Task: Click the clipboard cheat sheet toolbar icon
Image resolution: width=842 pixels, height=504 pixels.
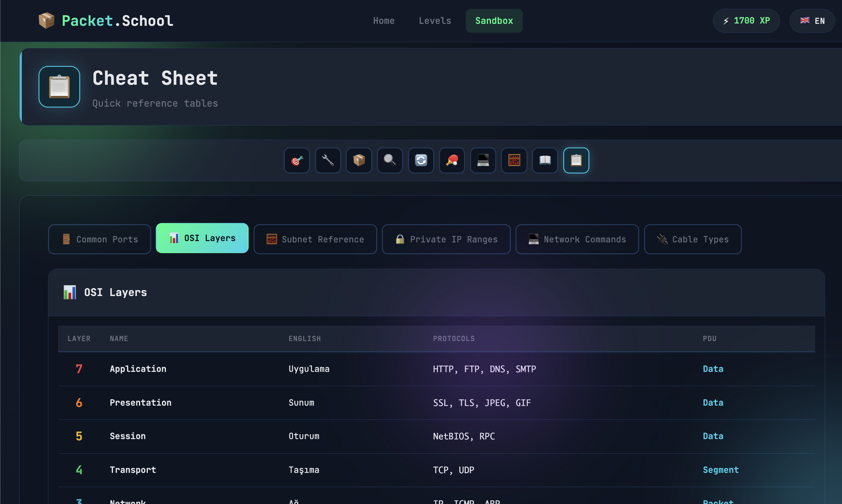Action: 576,160
